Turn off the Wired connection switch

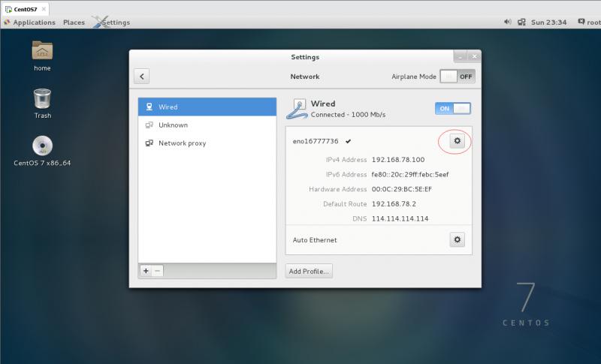coord(453,108)
